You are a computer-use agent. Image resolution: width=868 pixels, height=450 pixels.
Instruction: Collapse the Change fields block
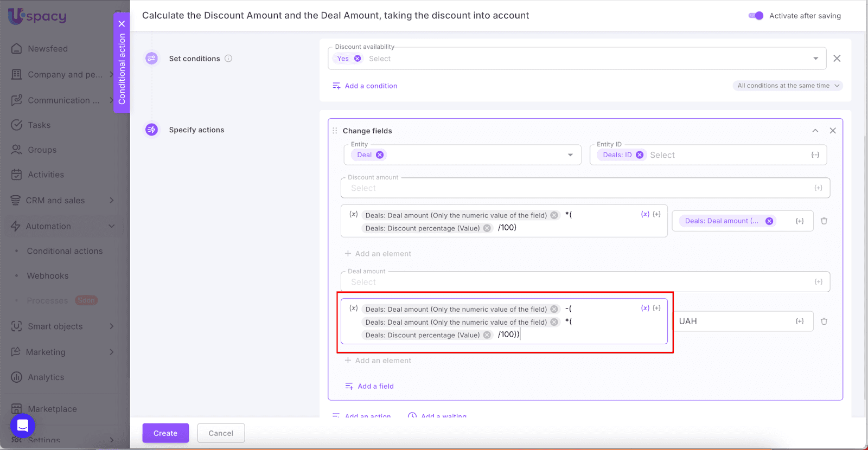(x=815, y=131)
